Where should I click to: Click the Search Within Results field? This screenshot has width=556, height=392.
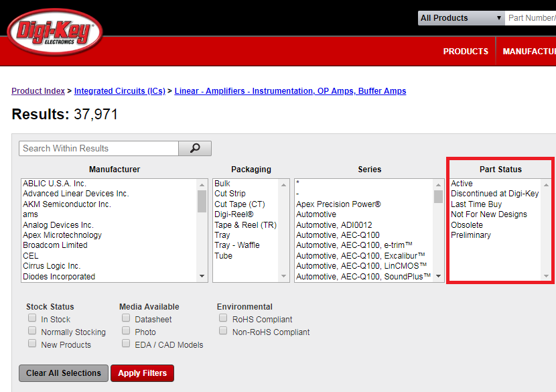tap(100, 148)
